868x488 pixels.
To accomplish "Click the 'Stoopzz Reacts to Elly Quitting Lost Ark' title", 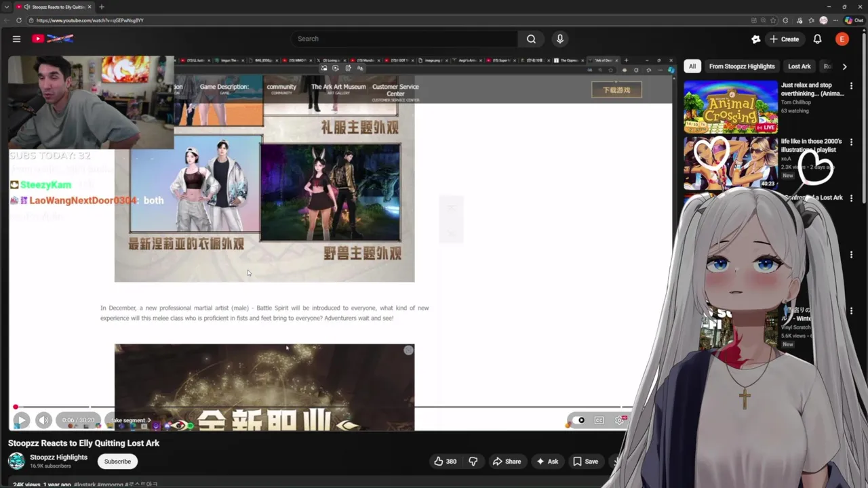I will (x=83, y=443).
